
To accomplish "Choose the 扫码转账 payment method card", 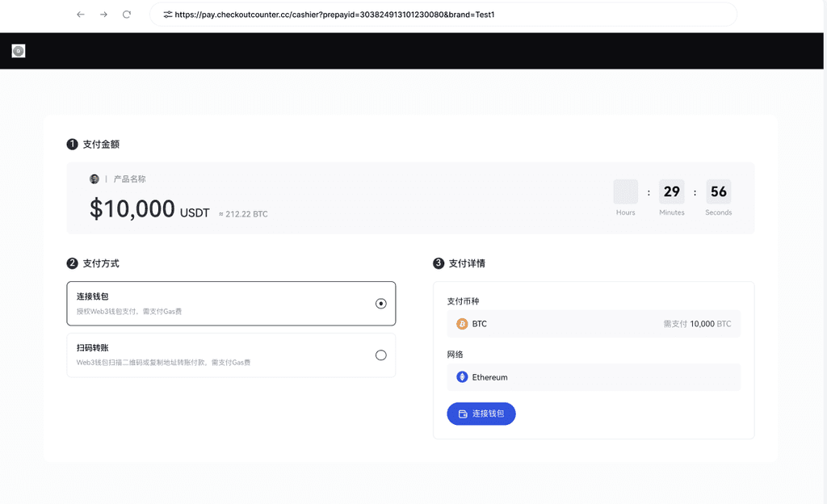I will tap(231, 355).
